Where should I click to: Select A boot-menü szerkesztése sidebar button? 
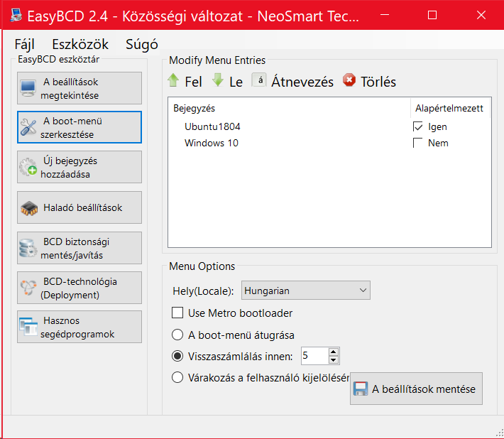tap(80, 127)
